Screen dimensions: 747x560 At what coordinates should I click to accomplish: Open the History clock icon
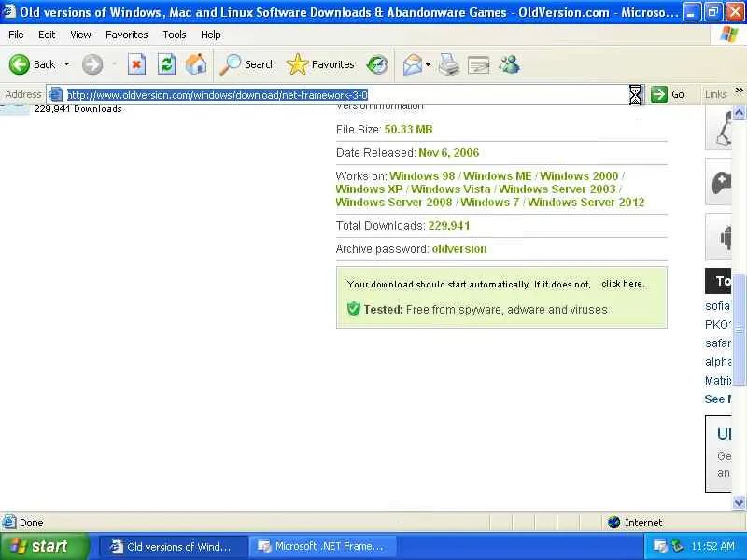tap(377, 64)
